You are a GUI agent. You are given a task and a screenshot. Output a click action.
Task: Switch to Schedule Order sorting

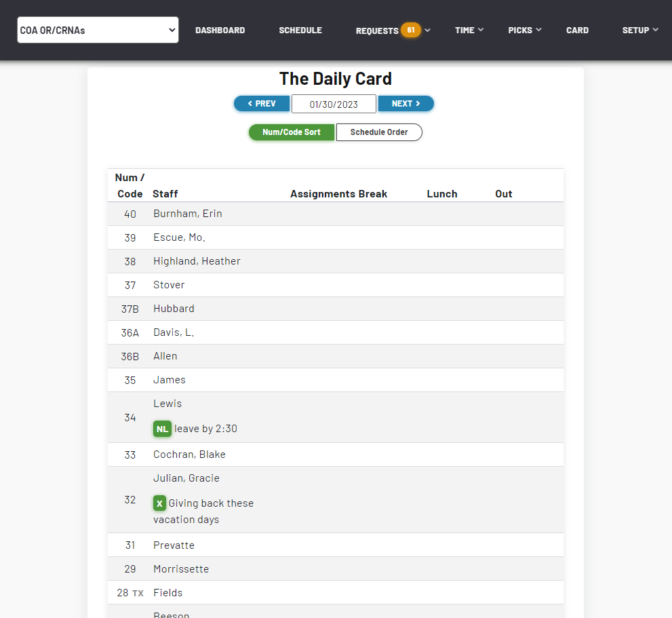pos(379,132)
